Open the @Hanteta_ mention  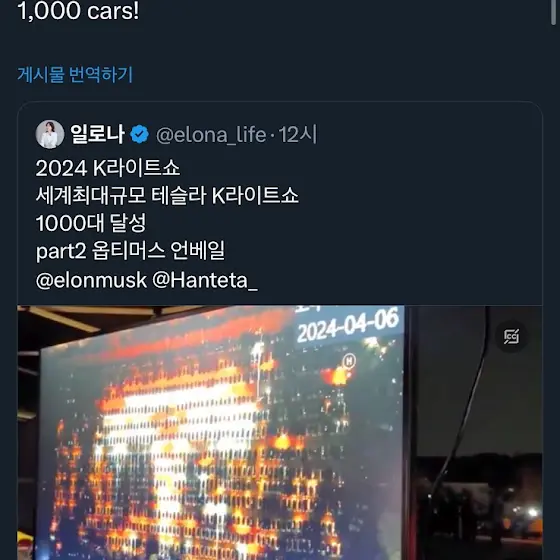coord(205,280)
